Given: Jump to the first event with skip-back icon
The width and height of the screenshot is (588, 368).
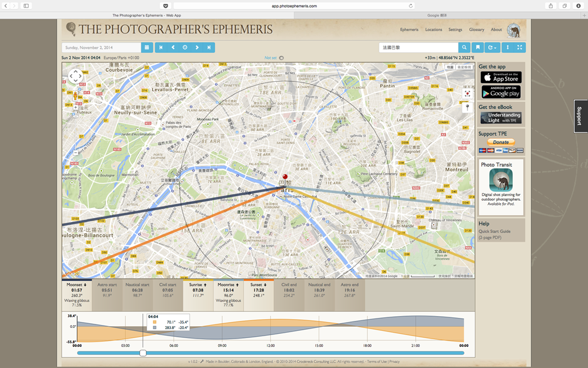Looking at the screenshot, I should pyautogui.click(x=161, y=48).
